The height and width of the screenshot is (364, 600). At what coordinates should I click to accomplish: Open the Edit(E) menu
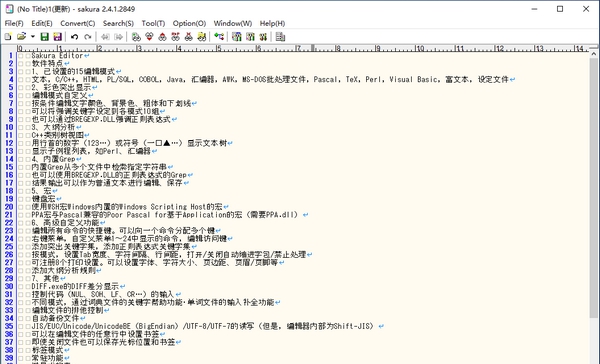point(42,23)
